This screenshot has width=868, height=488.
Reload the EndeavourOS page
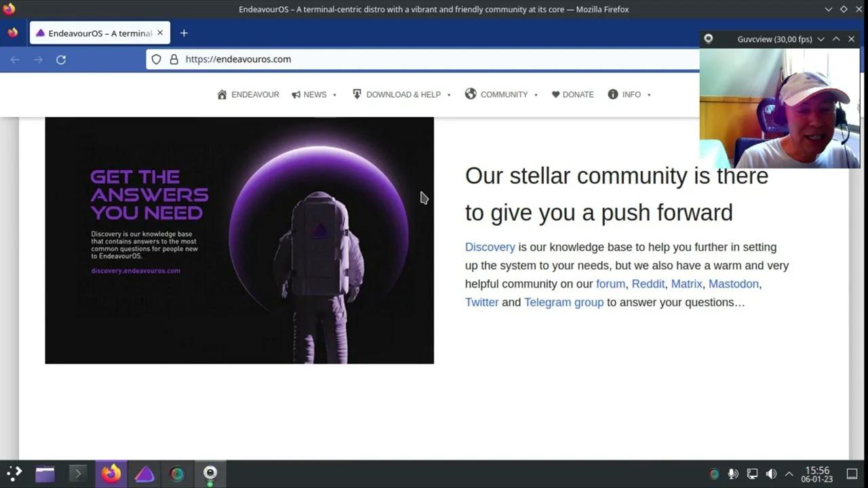pos(61,60)
